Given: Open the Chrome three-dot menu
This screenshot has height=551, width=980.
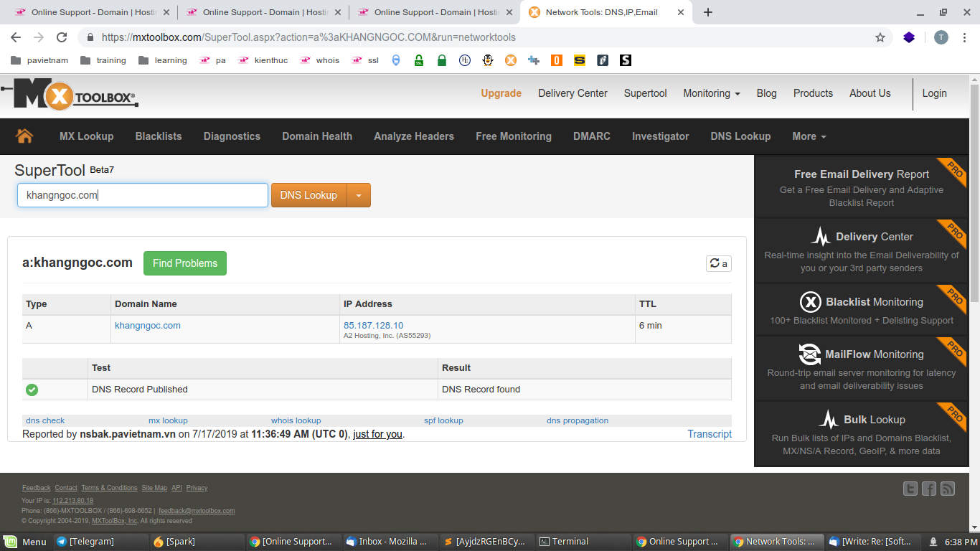Looking at the screenshot, I should (965, 37).
